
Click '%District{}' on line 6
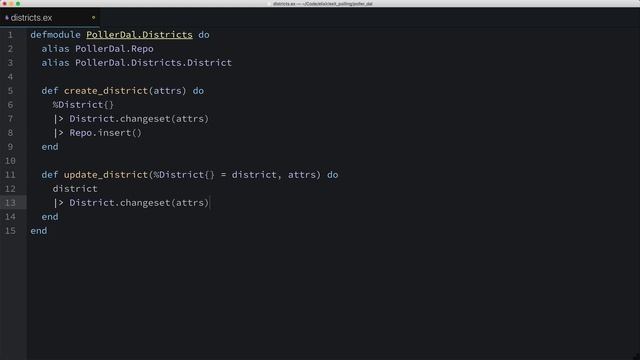coord(83,105)
